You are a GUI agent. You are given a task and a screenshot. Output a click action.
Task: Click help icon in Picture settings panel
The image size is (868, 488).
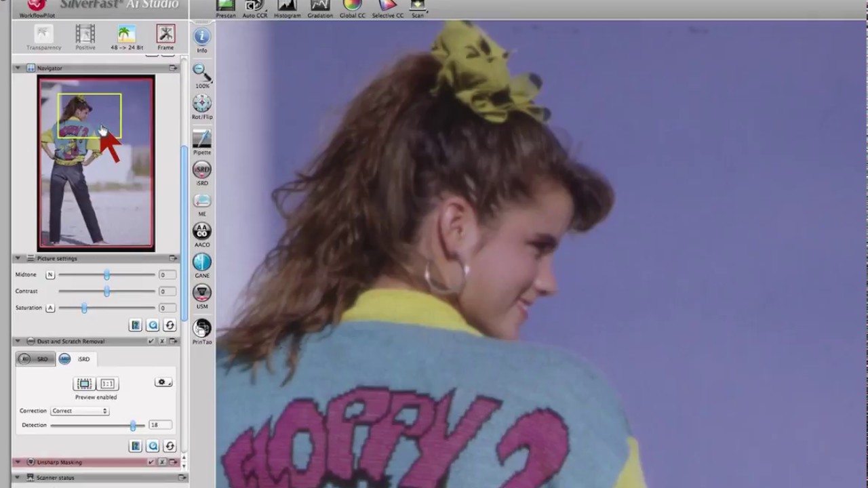pos(136,325)
